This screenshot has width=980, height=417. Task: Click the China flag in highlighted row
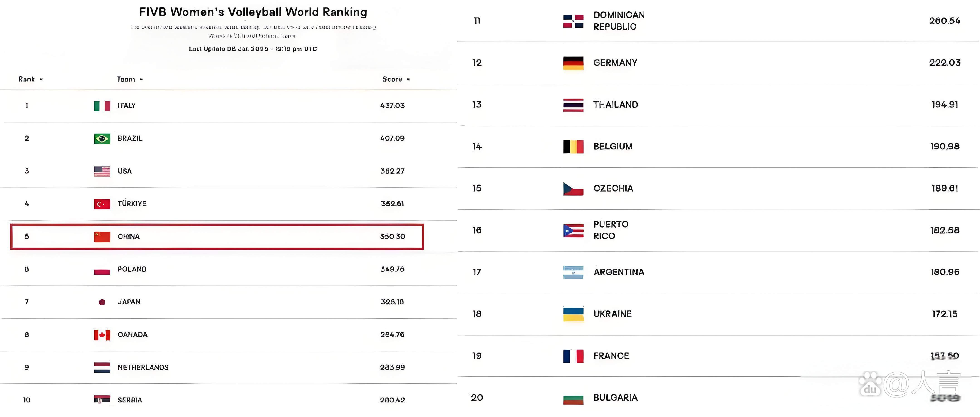[102, 237]
